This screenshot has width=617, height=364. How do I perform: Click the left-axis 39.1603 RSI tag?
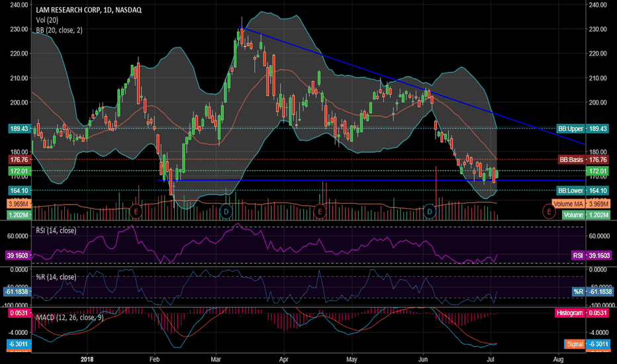click(18, 255)
